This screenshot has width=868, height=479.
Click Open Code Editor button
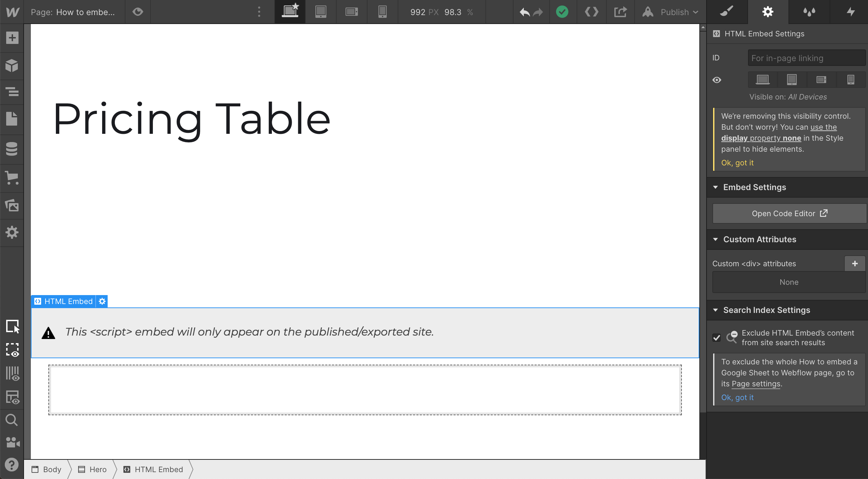tap(789, 213)
